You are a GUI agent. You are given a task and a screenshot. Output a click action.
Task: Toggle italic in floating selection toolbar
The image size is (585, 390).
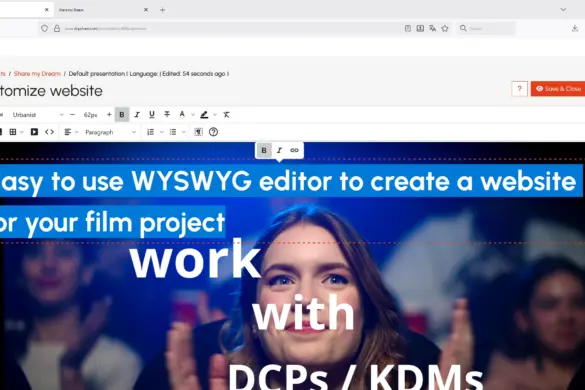(279, 150)
